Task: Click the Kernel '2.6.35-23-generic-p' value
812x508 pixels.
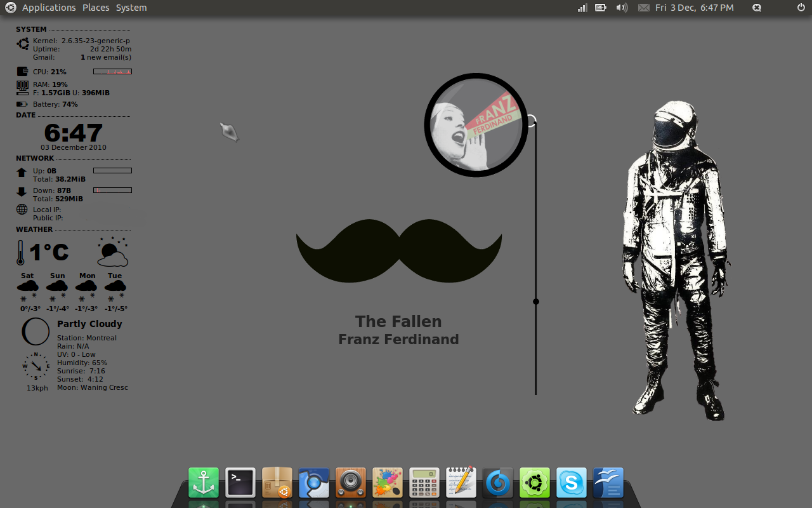Action: point(96,41)
